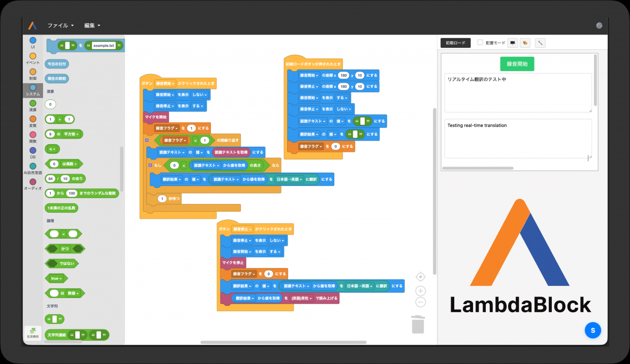
Task: Click the ではない logic block
Action: coord(62,263)
